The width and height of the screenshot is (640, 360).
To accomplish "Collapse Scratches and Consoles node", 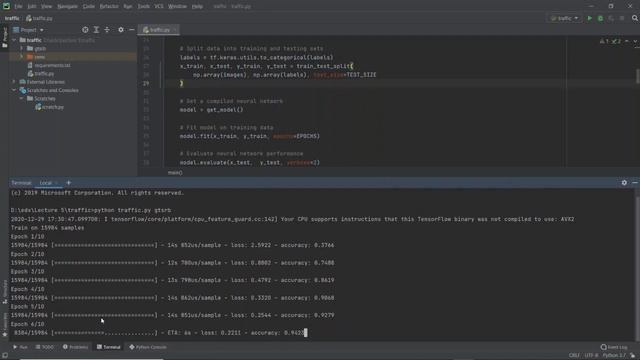I will point(14,90).
